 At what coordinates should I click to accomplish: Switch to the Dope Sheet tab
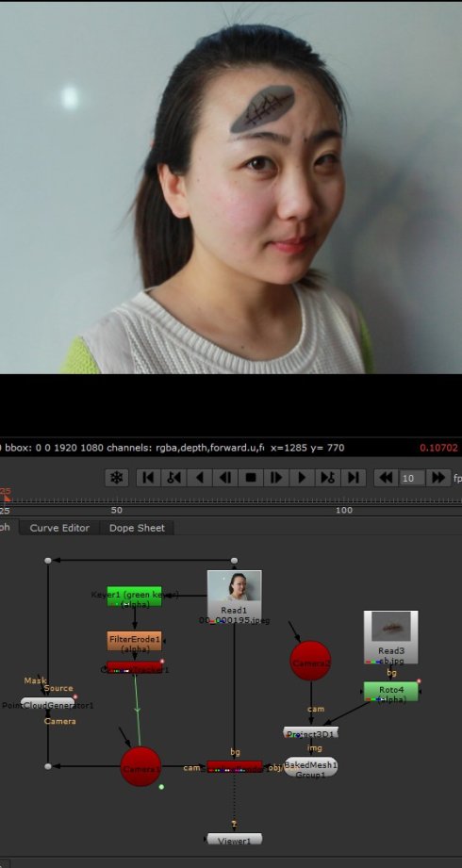coord(137,528)
